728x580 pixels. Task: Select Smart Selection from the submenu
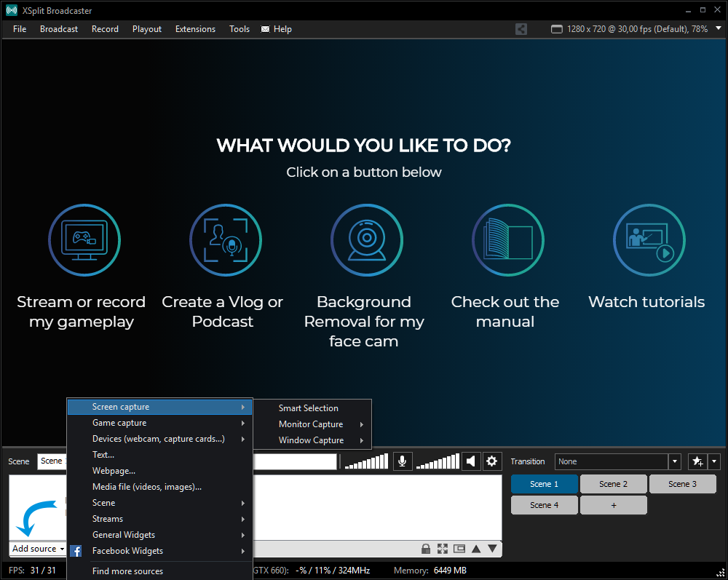coord(309,408)
